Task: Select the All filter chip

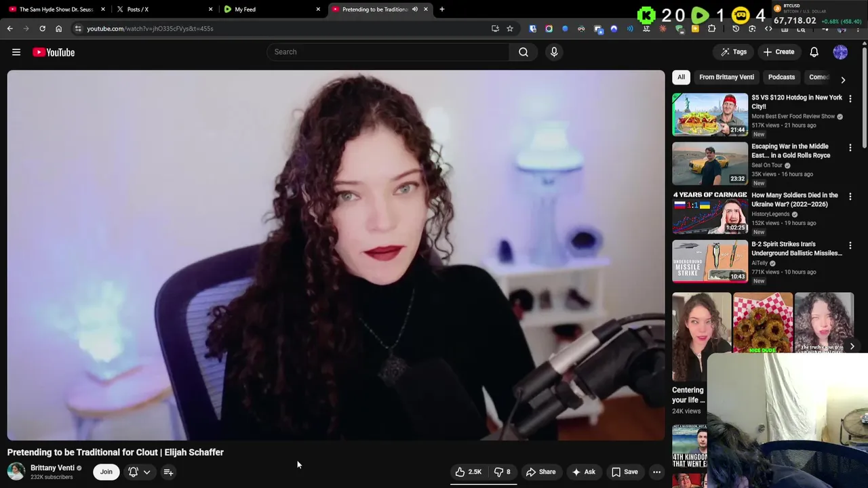Action: 681,77
